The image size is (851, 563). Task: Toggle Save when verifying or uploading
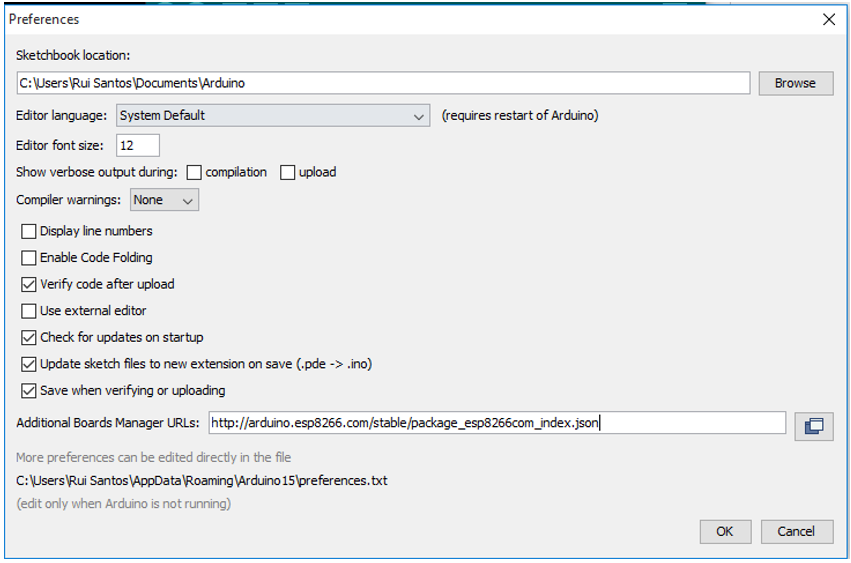coord(29,391)
